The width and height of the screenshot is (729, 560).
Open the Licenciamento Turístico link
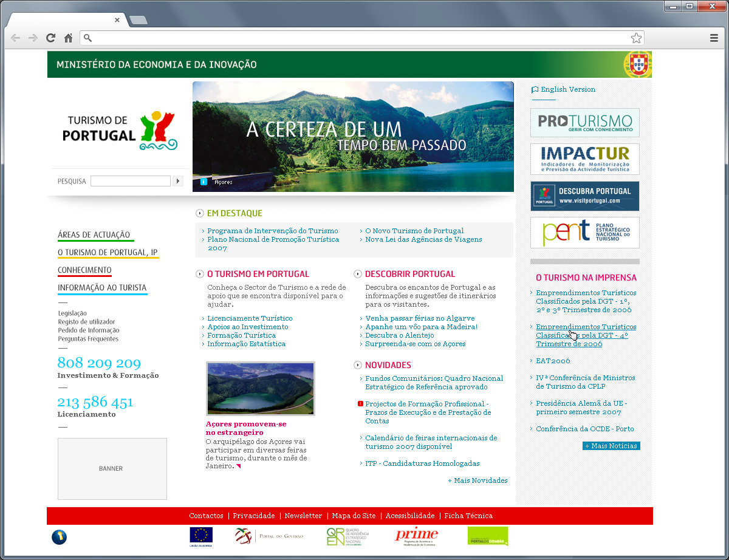coord(250,318)
